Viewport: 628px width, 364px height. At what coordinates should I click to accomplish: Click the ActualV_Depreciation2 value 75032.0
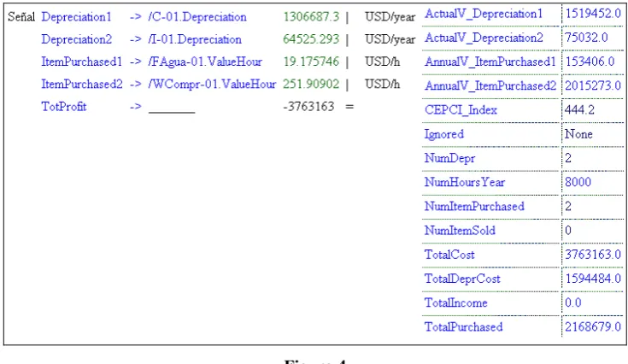click(x=586, y=38)
